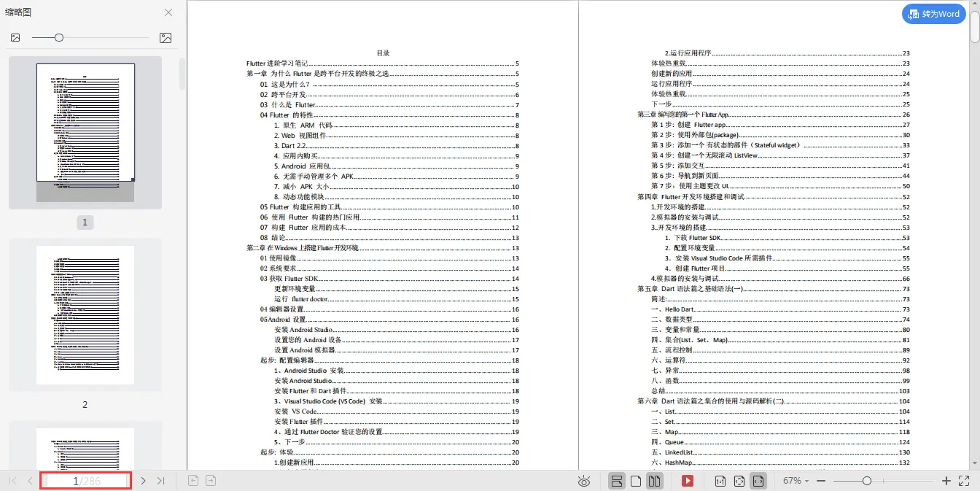The height and width of the screenshot is (491, 980).
Task: Toggle continuous scrolling mode
Action: coord(617,481)
